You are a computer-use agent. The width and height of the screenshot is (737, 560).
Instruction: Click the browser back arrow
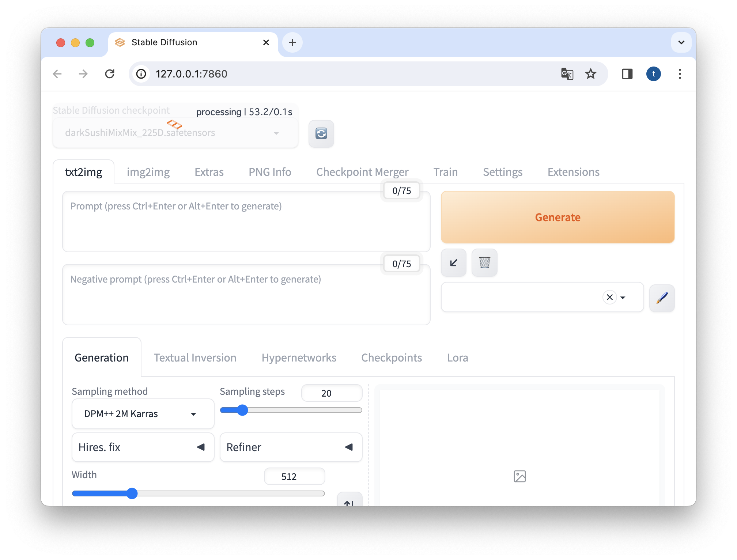click(57, 74)
